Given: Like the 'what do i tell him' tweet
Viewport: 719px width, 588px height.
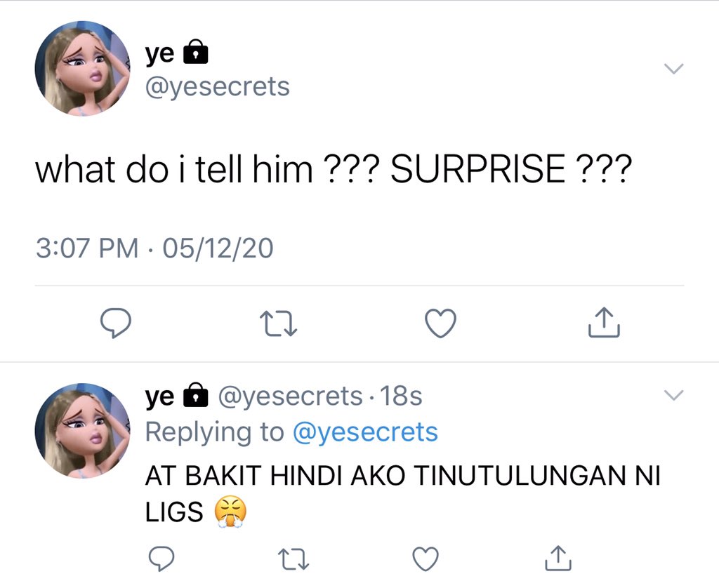Looking at the screenshot, I should [x=441, y=323].
